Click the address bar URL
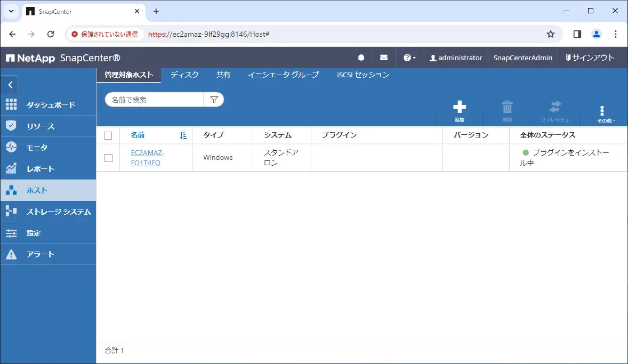 pos(208,34)
